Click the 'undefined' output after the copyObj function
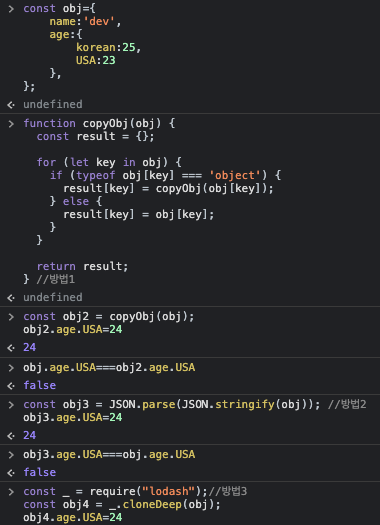Image resolution: width=380 pixels, height=525 pixels. pos(53,297)
